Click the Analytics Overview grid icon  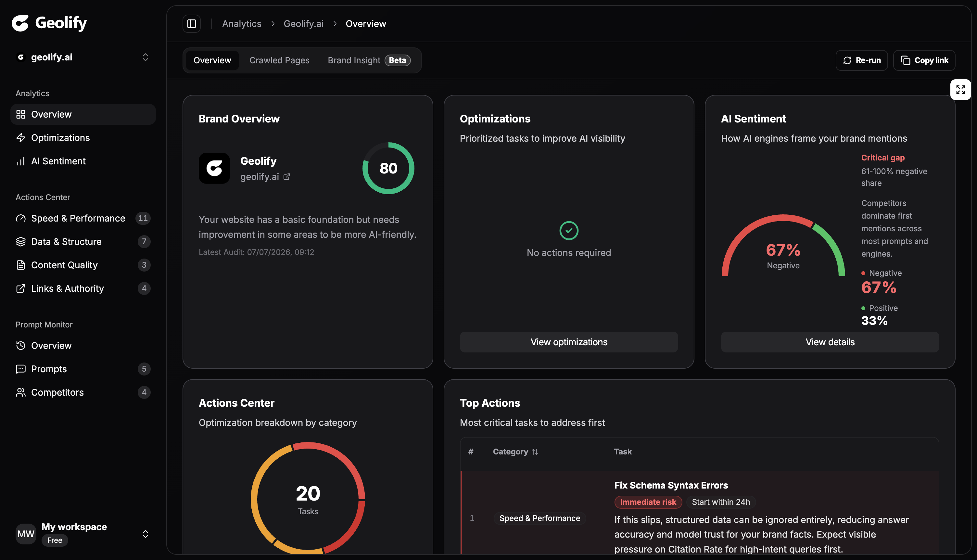(x=21, y=114)
